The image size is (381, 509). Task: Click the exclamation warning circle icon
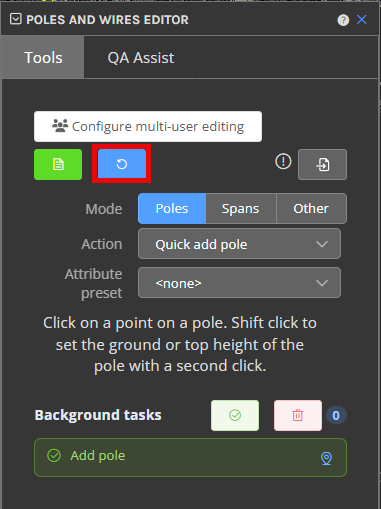click(283, 162)
